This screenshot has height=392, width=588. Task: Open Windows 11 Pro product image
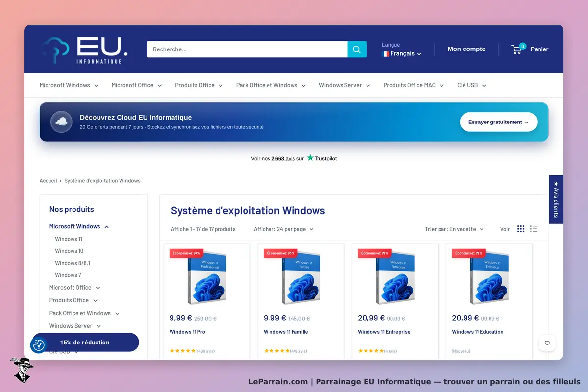click(x=207, y=278)
